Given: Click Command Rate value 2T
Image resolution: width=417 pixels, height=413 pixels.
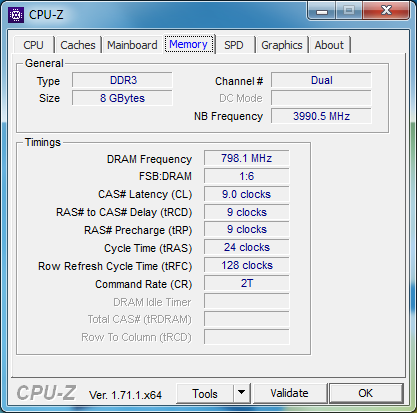Looking at the screenshot, I should tap(247, 283).
